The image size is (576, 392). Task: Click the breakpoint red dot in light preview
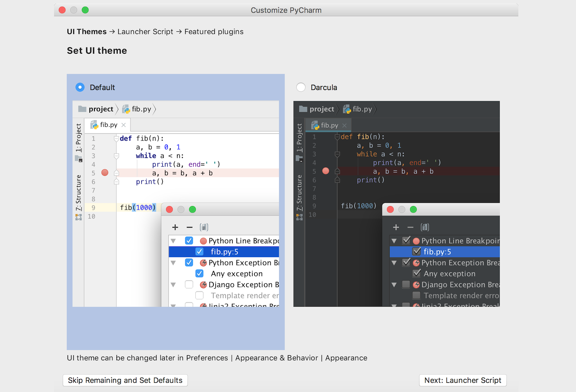105,173
